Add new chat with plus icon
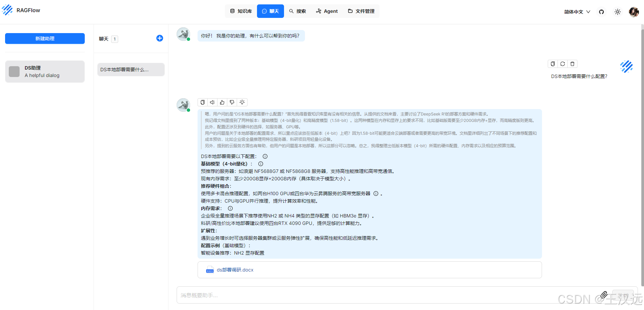The image size is (644, 310). pos(160,38)
